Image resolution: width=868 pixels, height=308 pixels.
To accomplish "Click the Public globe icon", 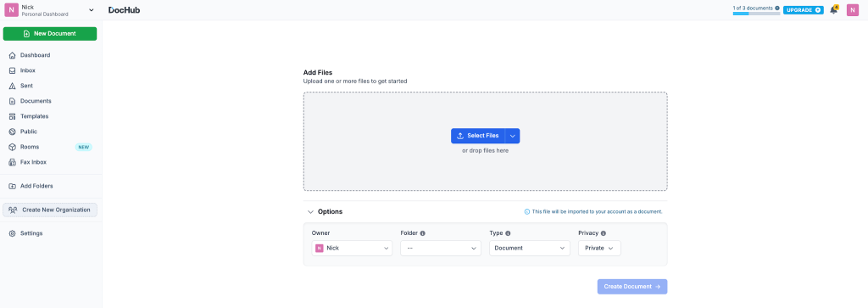I will pos(12,132).
